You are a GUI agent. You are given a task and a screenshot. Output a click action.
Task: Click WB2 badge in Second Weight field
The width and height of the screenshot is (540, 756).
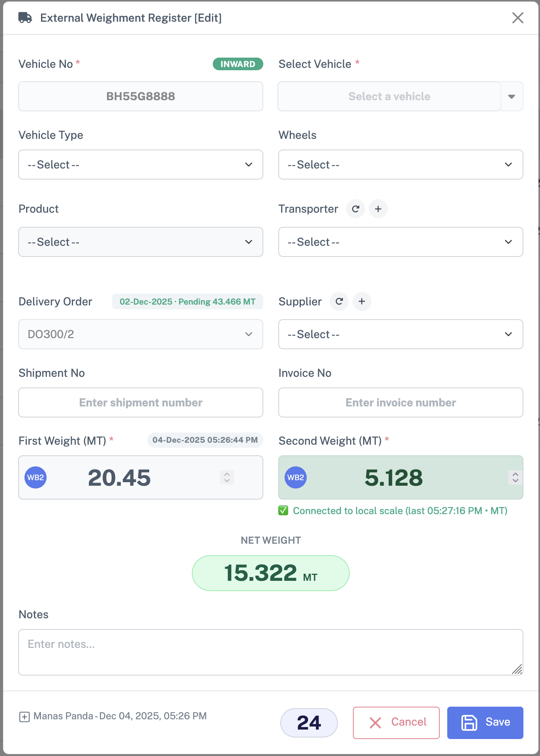tap(296, 477)
